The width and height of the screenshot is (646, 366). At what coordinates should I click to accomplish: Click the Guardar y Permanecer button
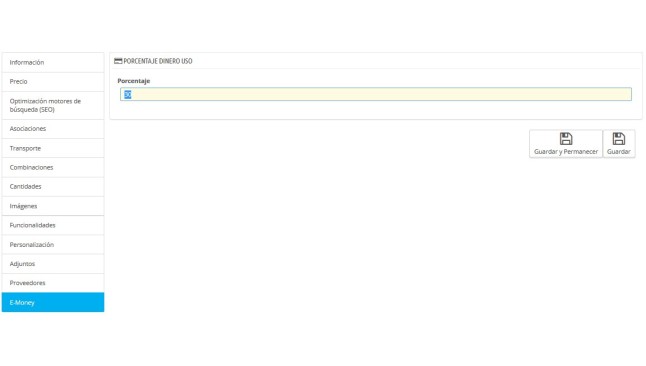(x=566, y=144)
